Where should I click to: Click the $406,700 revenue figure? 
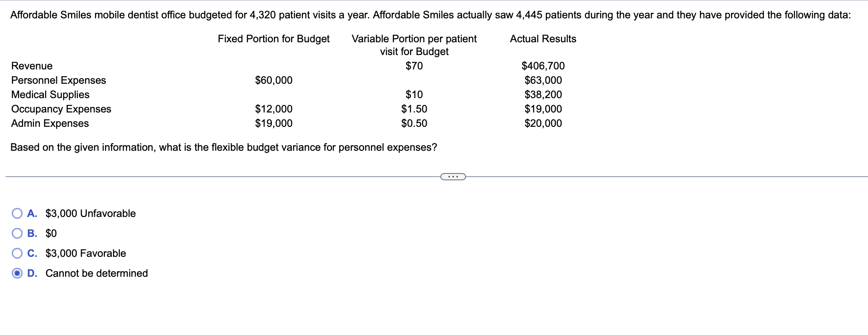pos(543,66)
